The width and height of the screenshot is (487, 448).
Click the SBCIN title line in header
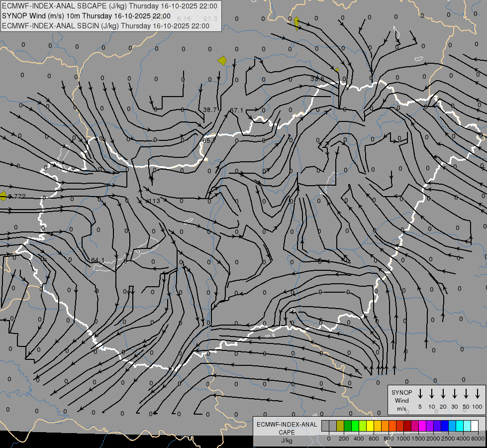(x=105, y=26)
